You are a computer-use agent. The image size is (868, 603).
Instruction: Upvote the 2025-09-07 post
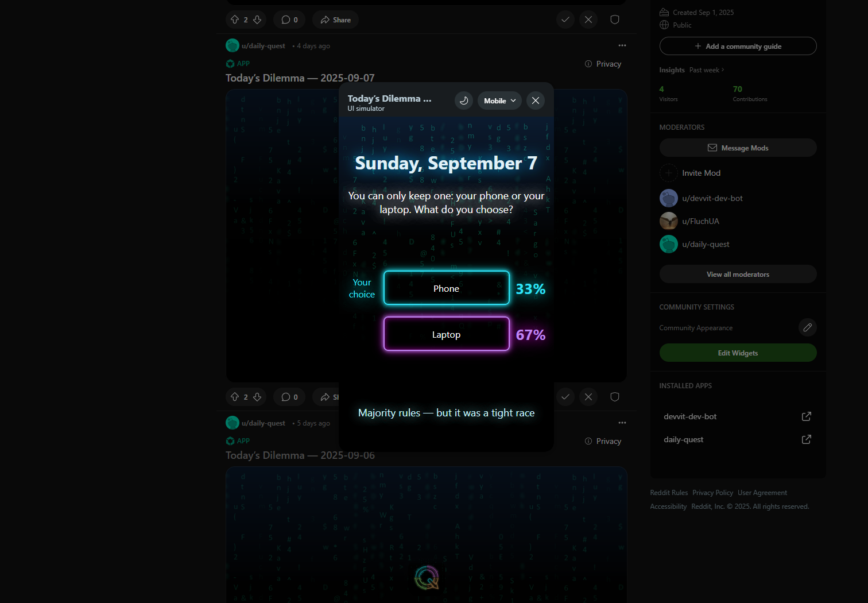pos(235,397)
